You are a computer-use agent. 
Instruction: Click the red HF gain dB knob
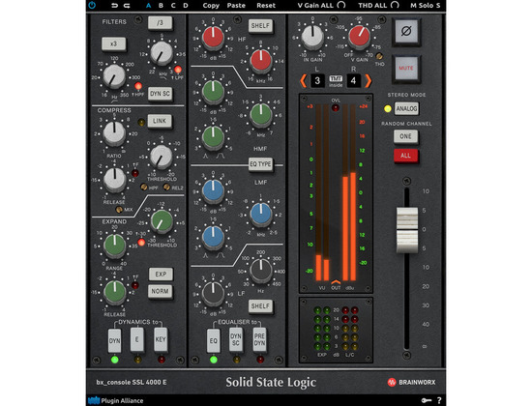[213, 38]
